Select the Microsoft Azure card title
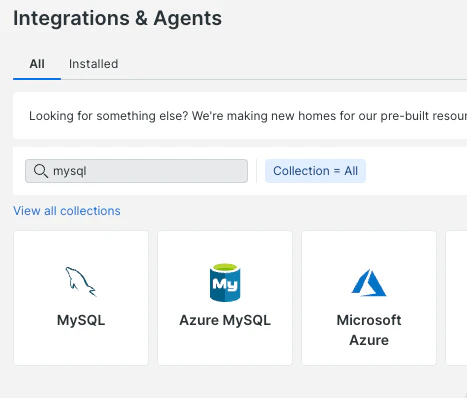 [x=369, y=330]
